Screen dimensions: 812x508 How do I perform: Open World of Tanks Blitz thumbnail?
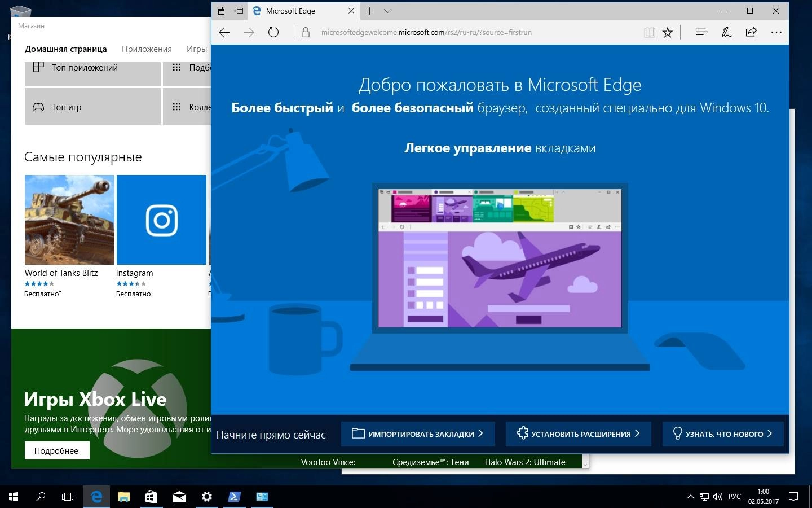tap(69, 220)
